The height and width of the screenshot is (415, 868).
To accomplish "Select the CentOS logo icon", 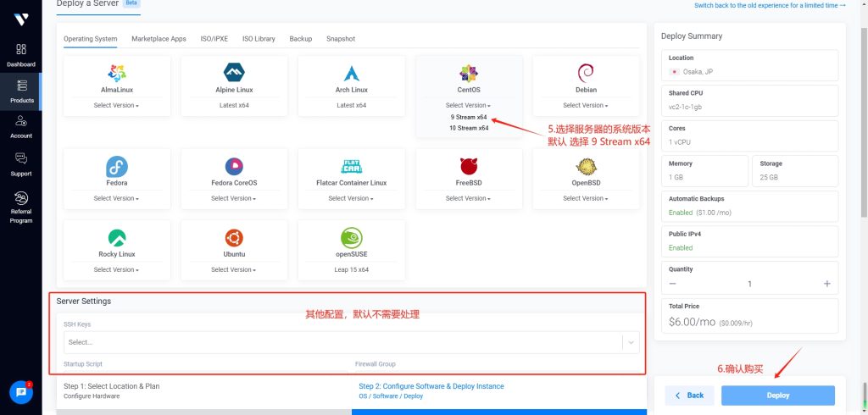I will click(469, 73).
